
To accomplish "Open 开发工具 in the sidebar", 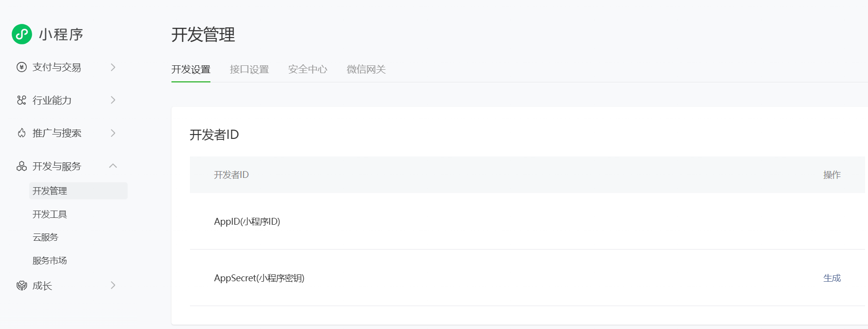I will pos(50,214).
